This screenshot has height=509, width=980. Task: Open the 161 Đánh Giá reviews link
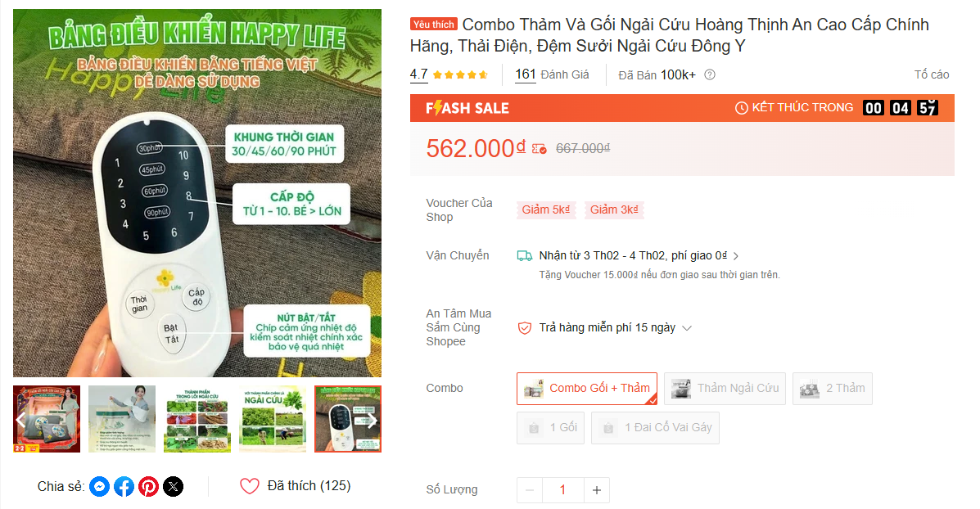[552, 75]
